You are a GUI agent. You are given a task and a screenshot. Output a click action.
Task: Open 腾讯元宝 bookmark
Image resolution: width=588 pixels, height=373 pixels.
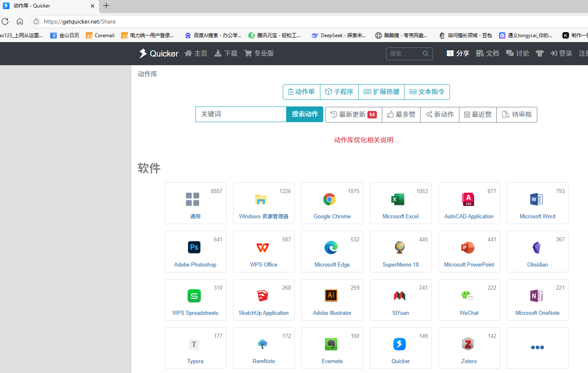(x=275, y=35)
